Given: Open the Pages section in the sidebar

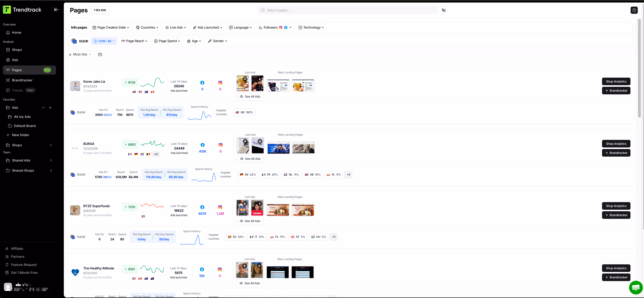Looking at the screenshot, I should coord(17,70).
